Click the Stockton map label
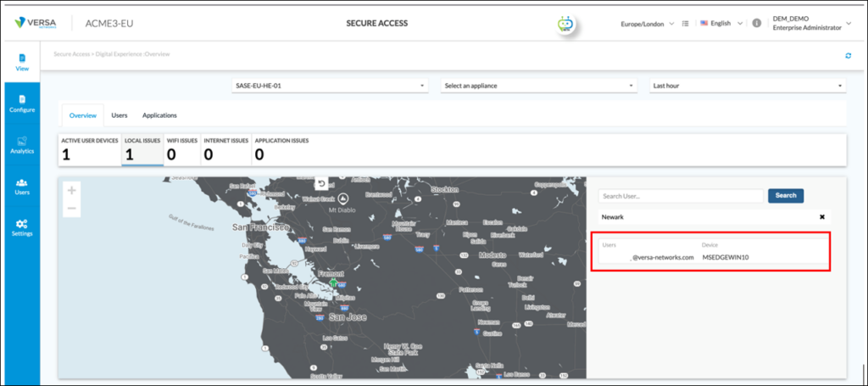 point(446,189)
